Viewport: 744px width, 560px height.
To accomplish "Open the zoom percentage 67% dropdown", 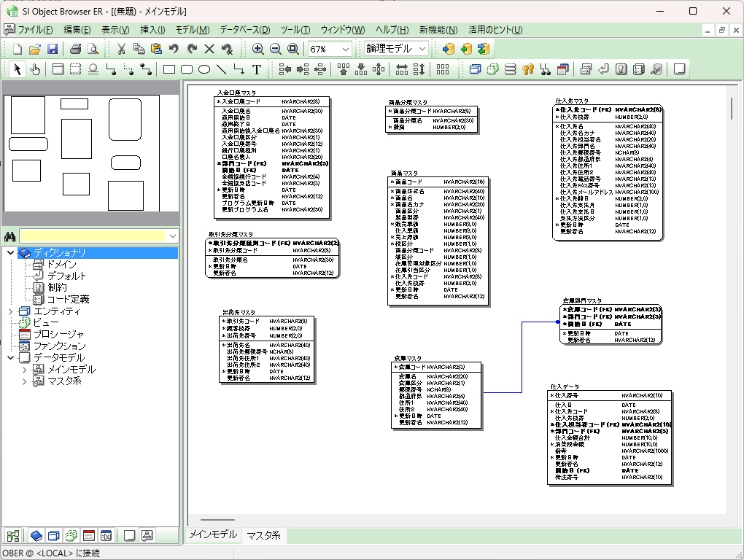I will pos(346,49).
